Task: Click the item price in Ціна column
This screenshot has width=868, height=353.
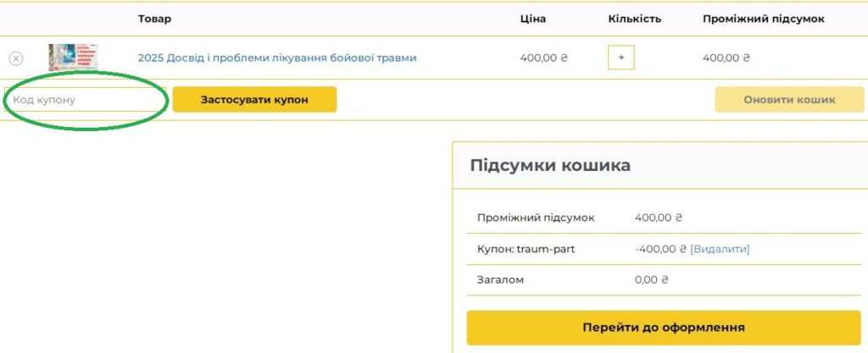Action: [x=543, y=58]
